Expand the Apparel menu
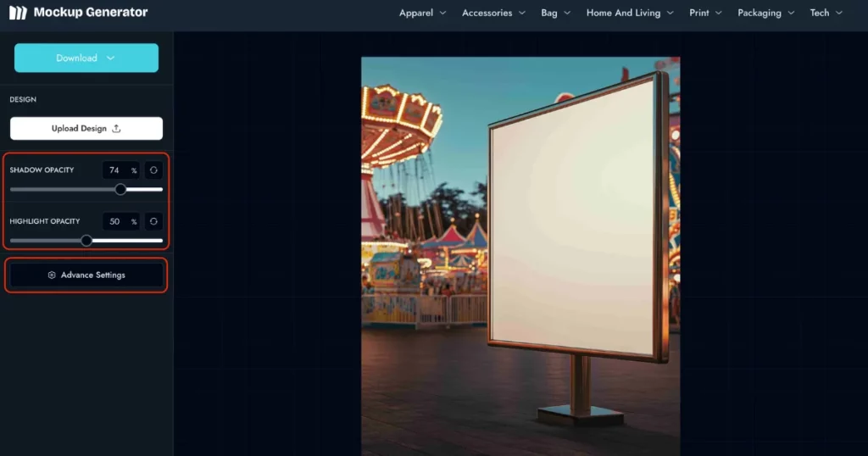Viewport: 868px width, 456px height. click(x=422, y=13)
